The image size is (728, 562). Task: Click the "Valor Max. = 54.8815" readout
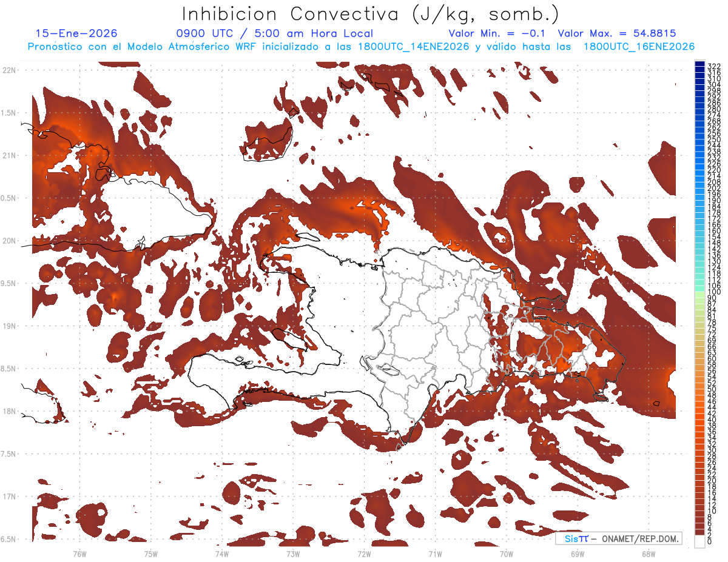point(616,33)
